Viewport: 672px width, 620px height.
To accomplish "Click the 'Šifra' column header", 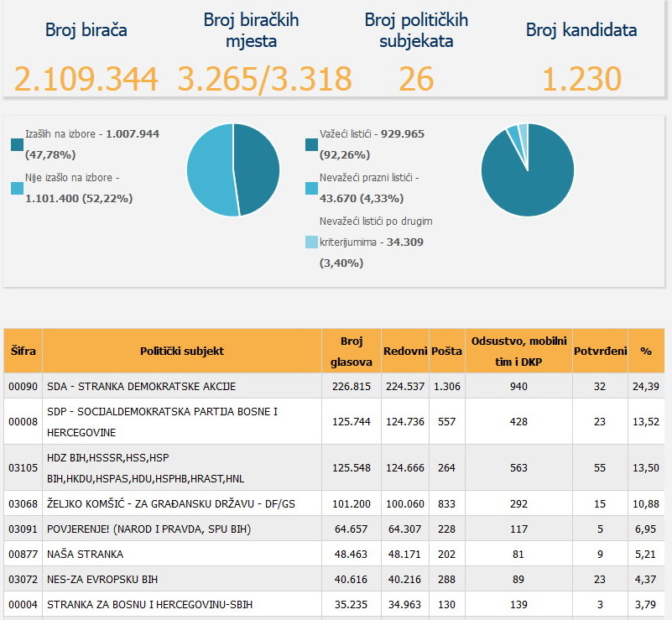I will click(23, 351).
